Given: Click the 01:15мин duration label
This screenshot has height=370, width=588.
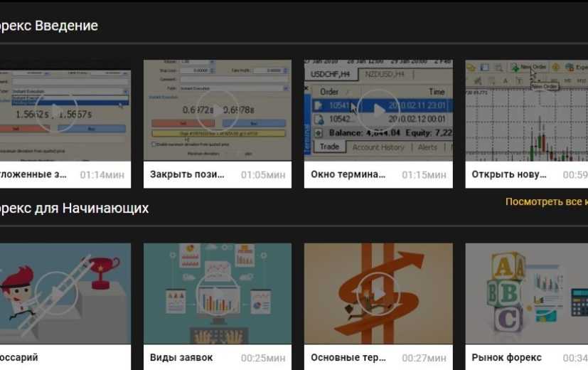Looking at the screenshot, I should (424, 175).
